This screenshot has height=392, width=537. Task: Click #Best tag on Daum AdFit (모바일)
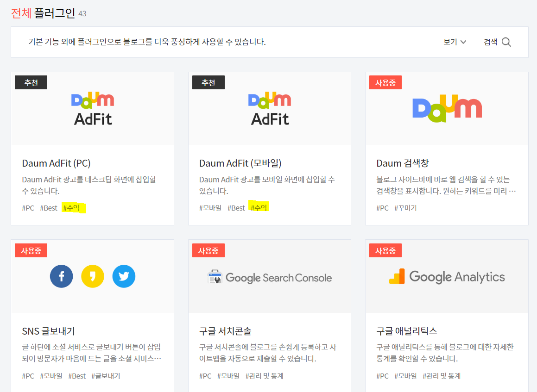(236, 208)
